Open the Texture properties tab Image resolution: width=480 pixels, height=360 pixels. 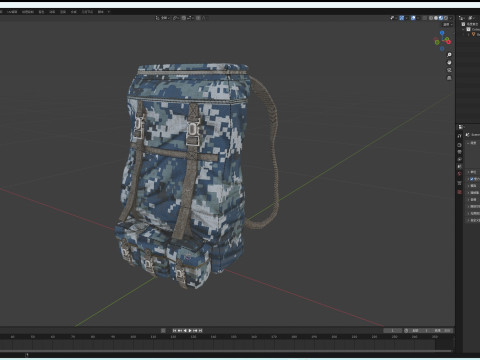click(459, 192)
